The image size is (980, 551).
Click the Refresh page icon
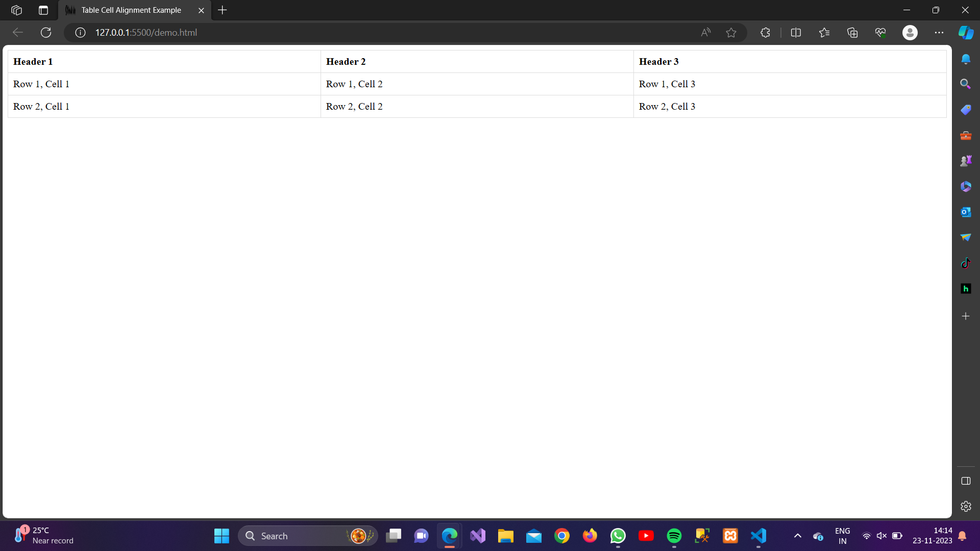[x=46, y=33]
